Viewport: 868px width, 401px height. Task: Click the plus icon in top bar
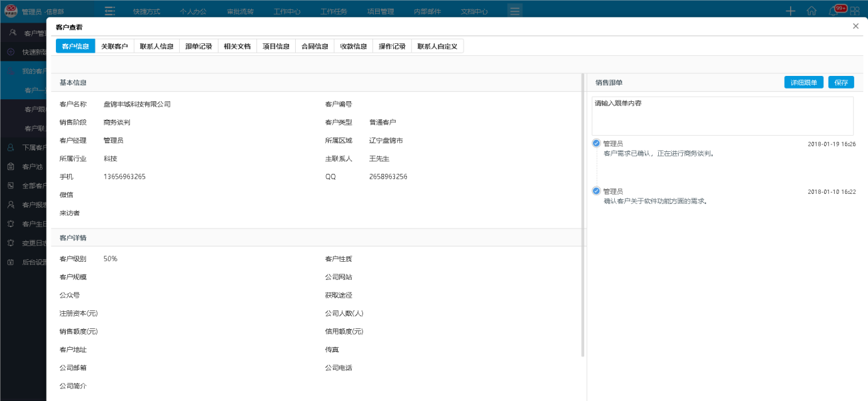(x=791, y=11)
